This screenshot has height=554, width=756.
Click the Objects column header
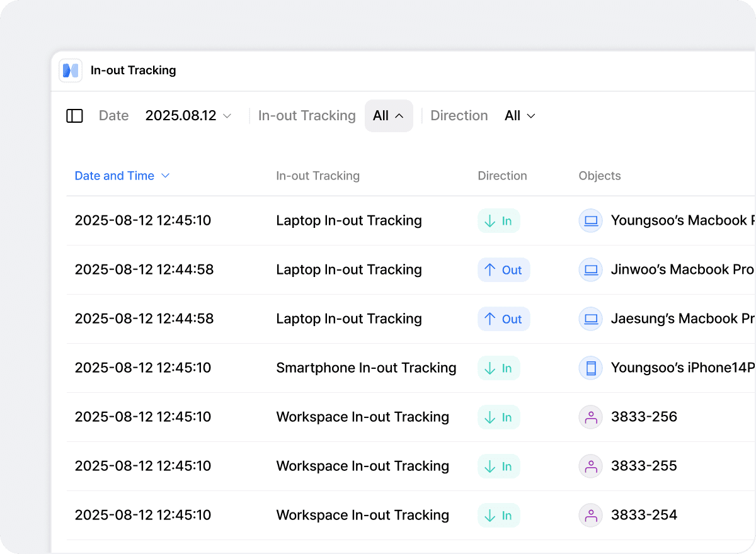(599, 176)
